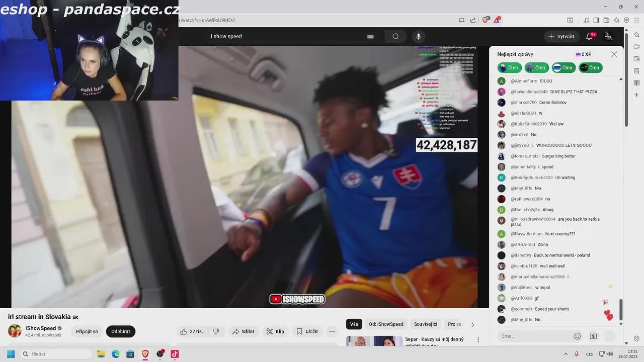Open the on-screen keyboard icon in search box

[x=370, y=36]
